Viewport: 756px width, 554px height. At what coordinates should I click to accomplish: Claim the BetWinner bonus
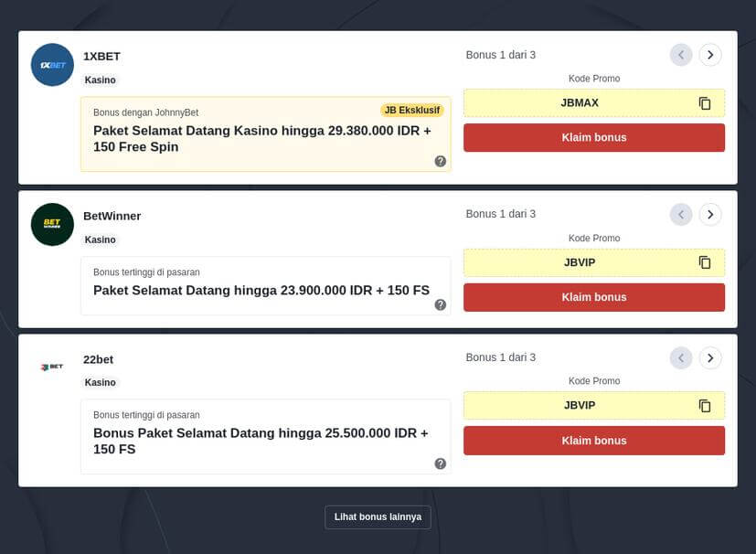coord(594,297)
